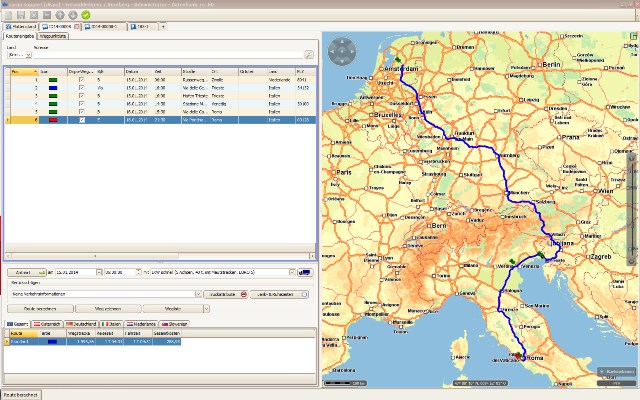Screen dimensions: 640x400
Task: Click the map pan compass control
Action: point(342,51)
